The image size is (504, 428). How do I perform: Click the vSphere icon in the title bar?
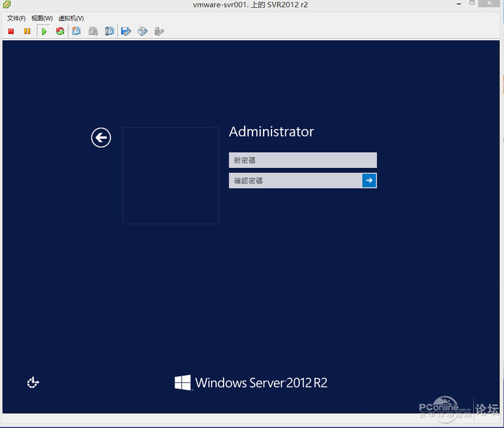coord(7,4)
